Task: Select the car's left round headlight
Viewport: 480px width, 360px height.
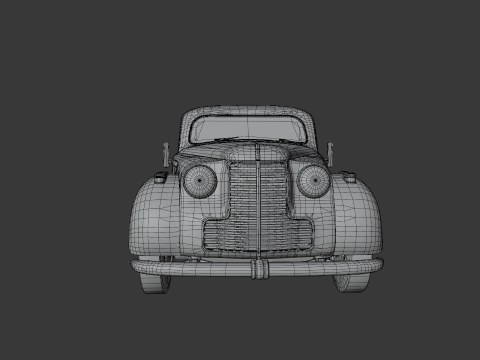Action: [200, 181]
